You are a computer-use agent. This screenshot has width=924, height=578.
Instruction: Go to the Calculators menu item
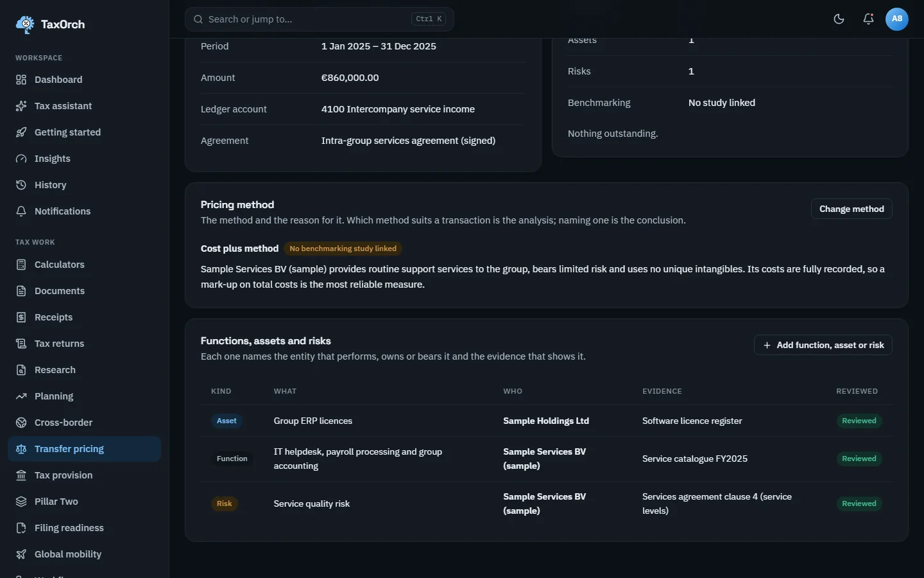pos(84,265)
